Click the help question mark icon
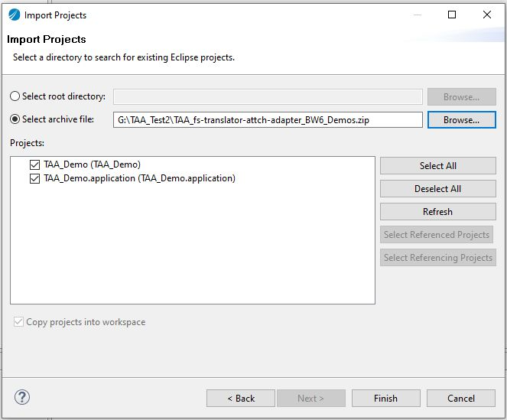Image resolution: width=507 pixels, height=420 pixels. tap(22, 397)
